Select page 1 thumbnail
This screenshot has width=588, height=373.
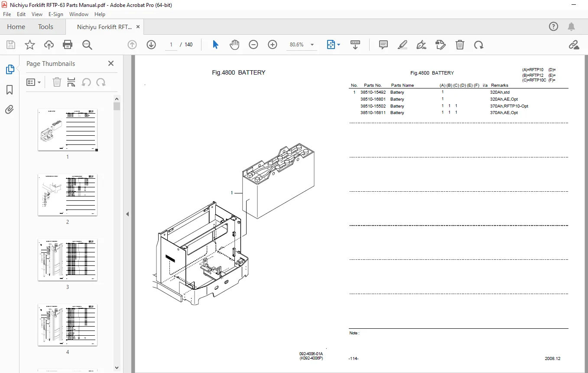[68, 130]
